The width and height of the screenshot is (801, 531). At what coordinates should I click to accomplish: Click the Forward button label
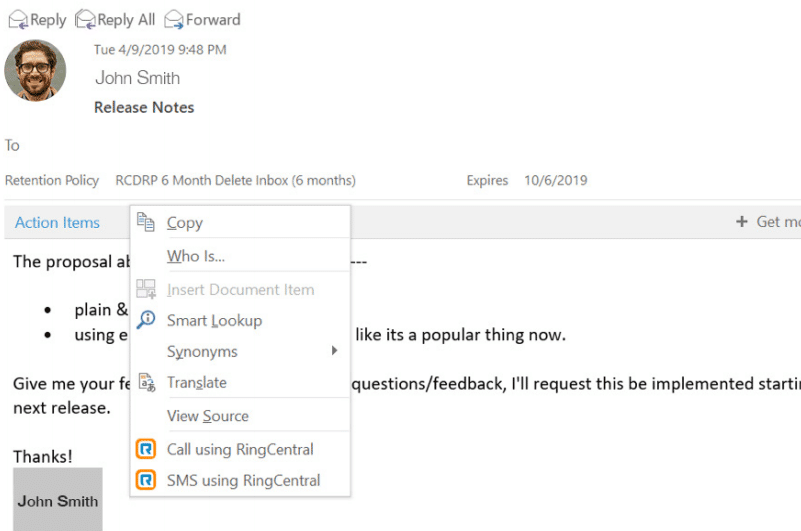click(x=213, y=20)
